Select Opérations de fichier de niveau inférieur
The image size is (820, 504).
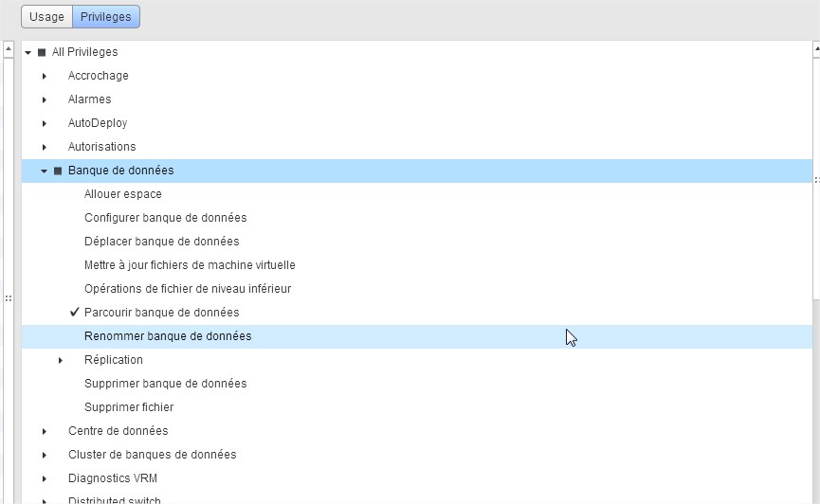(188, 289)
